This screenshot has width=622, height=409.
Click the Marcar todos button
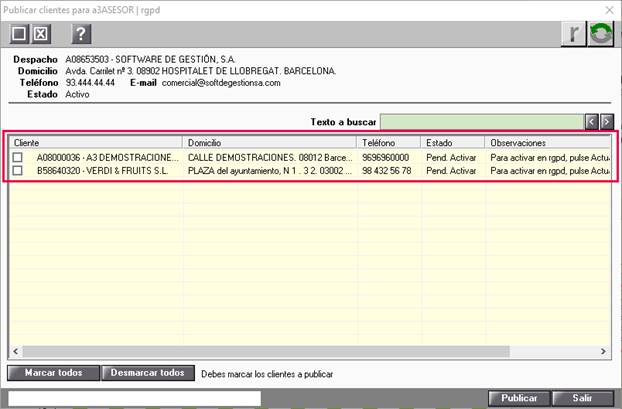(x=53, y=373)
